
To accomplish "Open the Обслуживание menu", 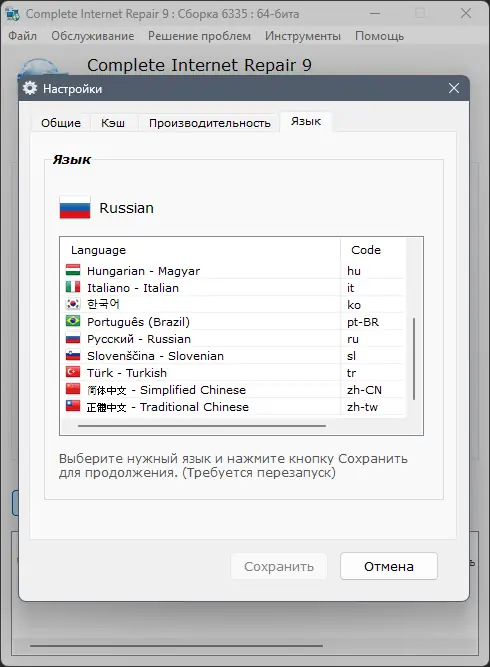I will pyautogui.click(x=93, y=36).
